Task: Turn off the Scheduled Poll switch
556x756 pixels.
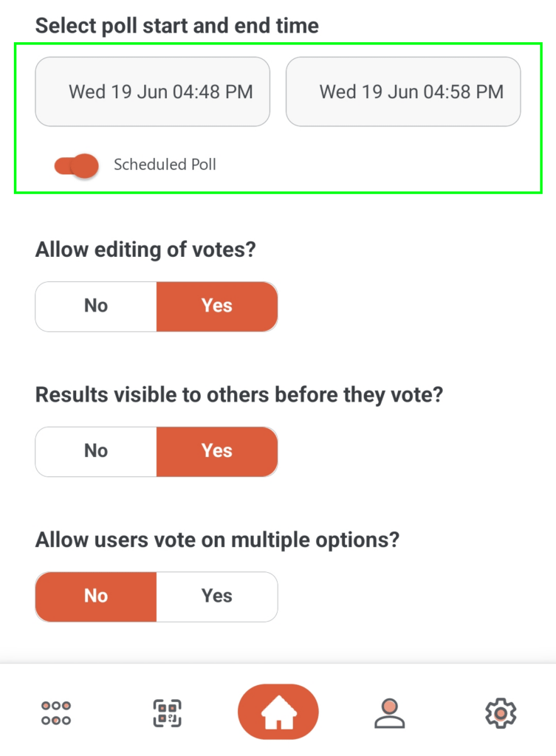Action: tap(76, 165)
